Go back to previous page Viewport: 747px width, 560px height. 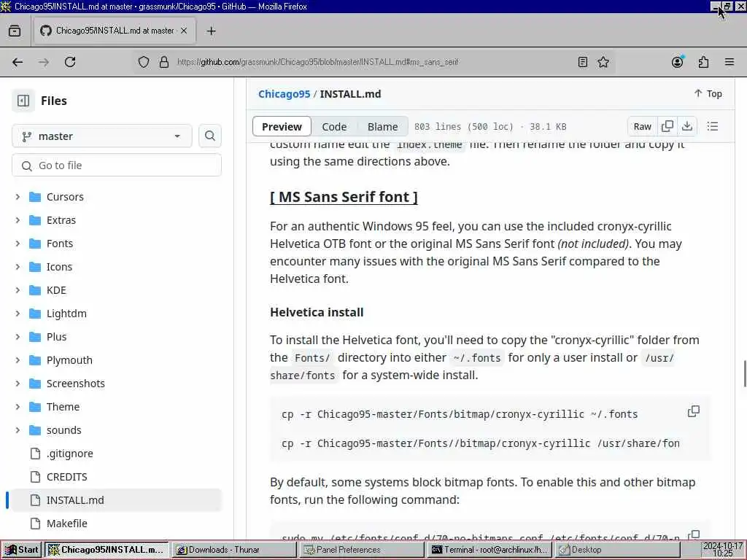pos(18,62)
